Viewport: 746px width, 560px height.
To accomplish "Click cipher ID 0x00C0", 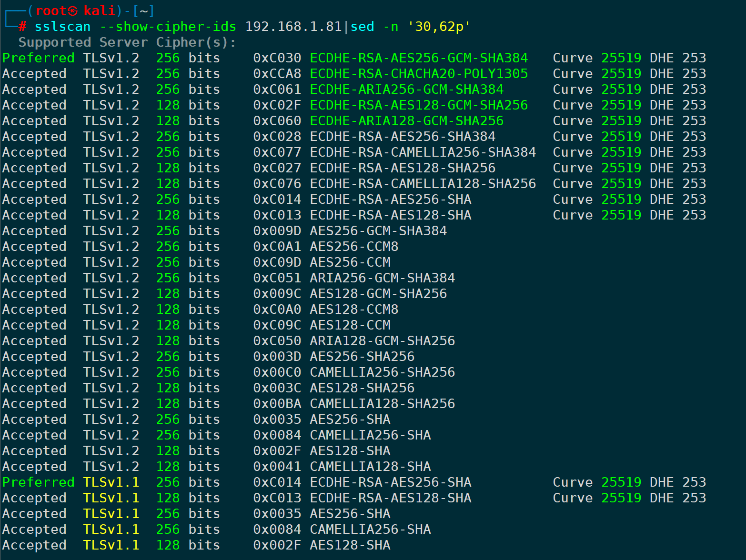I will [277, 372].
